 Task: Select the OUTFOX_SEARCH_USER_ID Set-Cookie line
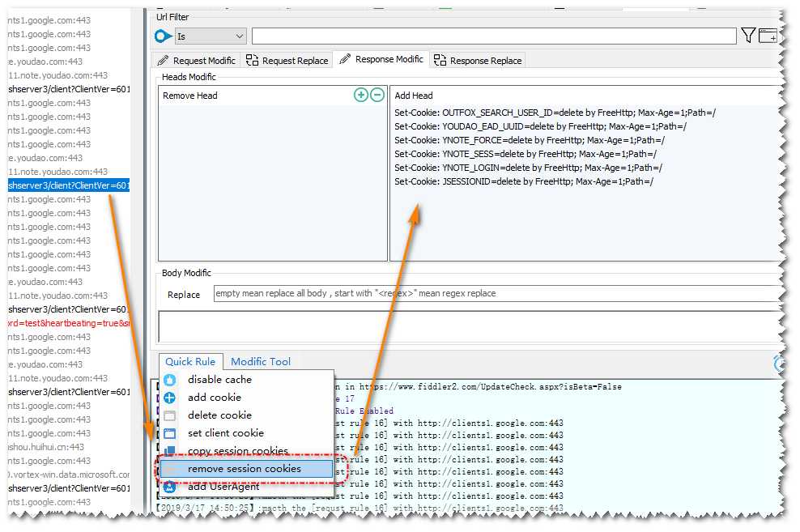point(555,113)
